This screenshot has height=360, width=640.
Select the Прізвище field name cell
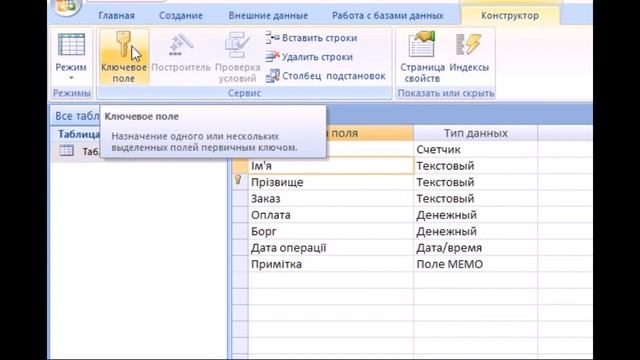[331, 182]
